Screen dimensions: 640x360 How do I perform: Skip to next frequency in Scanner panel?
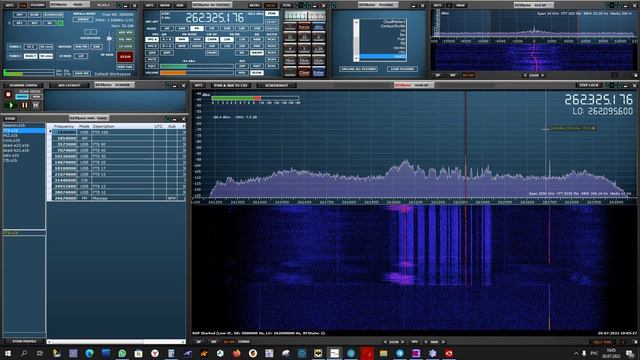[x=36, y=105]
